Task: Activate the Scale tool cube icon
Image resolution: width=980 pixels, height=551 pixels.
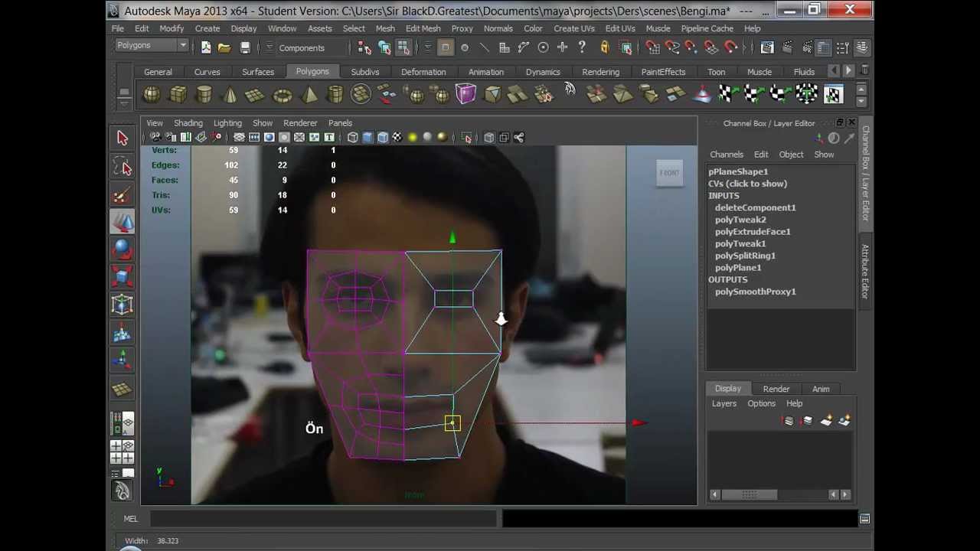Action: tap(122, 277)
